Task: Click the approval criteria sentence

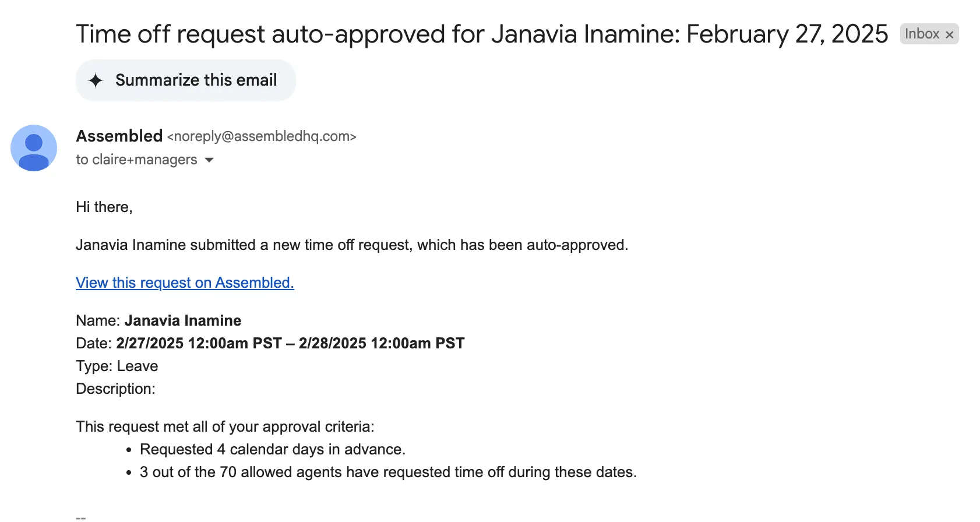Action: click(x=225, y=426)
